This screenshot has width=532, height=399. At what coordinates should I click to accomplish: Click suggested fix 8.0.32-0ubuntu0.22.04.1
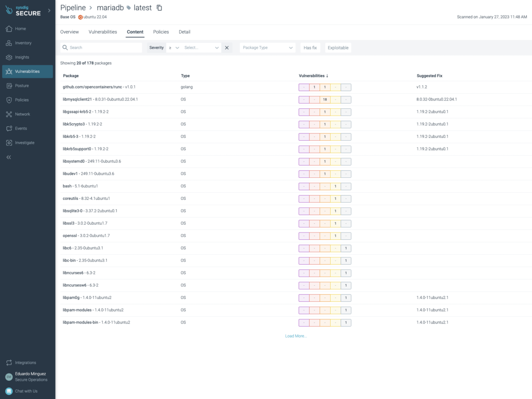437,100
